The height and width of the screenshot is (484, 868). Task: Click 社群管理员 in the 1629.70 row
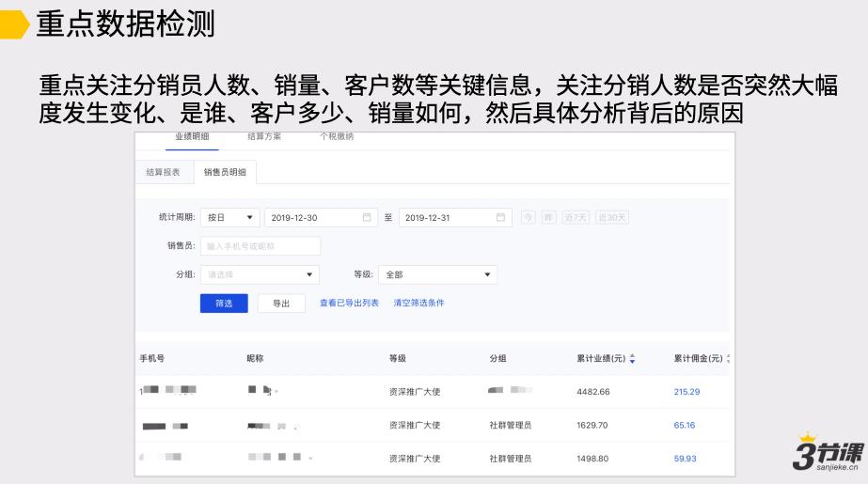click(511, 426)
